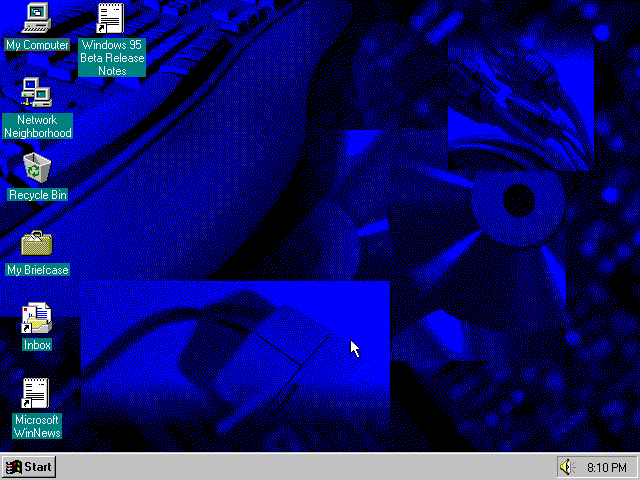Click the "Network Neighborhood" label text

click(x=38, y=126)
